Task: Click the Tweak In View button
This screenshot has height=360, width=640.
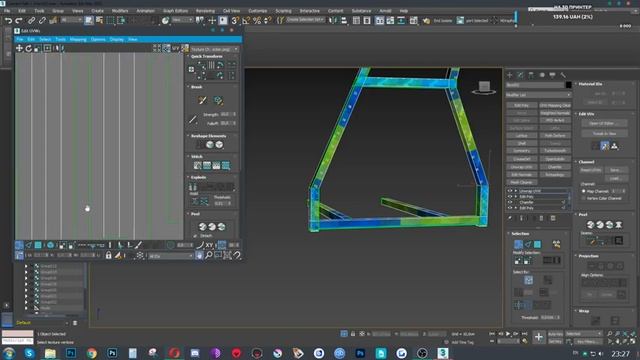Action: point(604,133)
